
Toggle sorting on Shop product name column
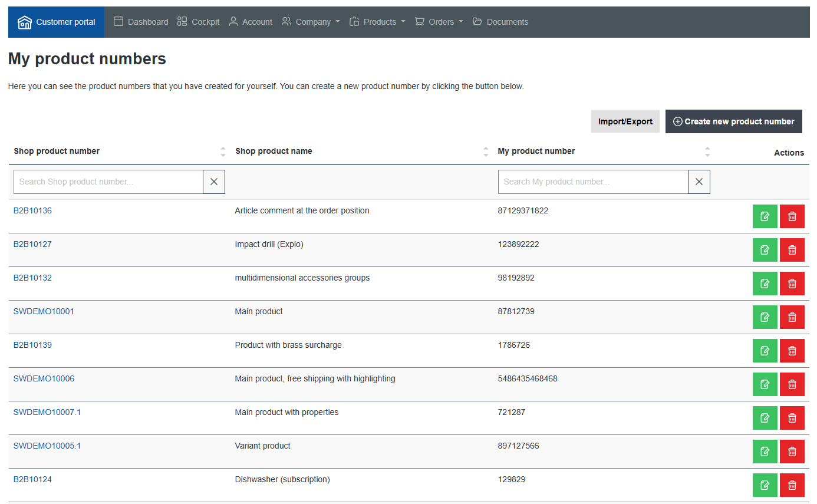pyautogui.click(x=486, y=151)
